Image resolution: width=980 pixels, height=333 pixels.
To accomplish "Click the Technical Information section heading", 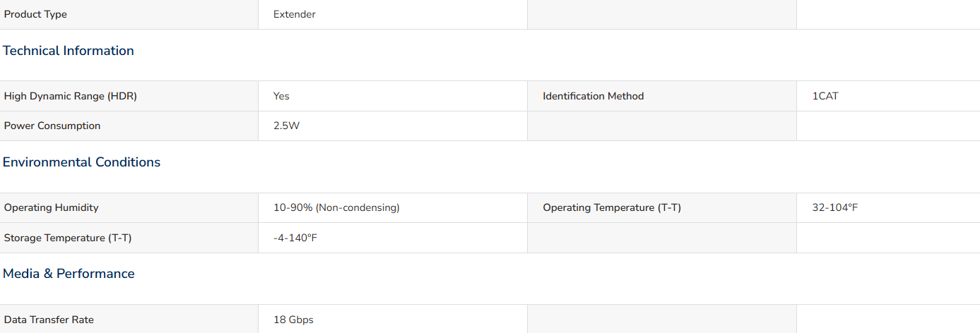I will point(69,51).
